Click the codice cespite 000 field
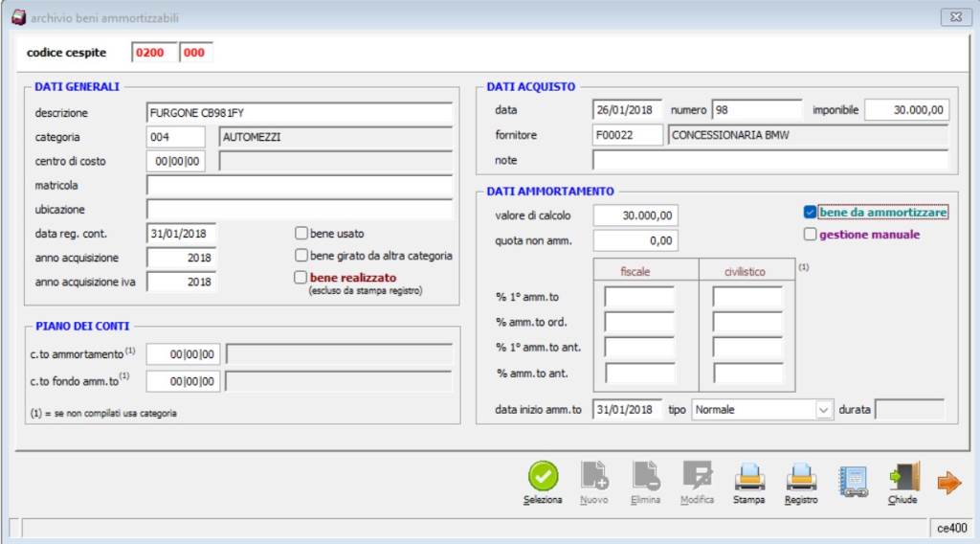The height and width of the screenshot is (544, 980). (196, 53)
